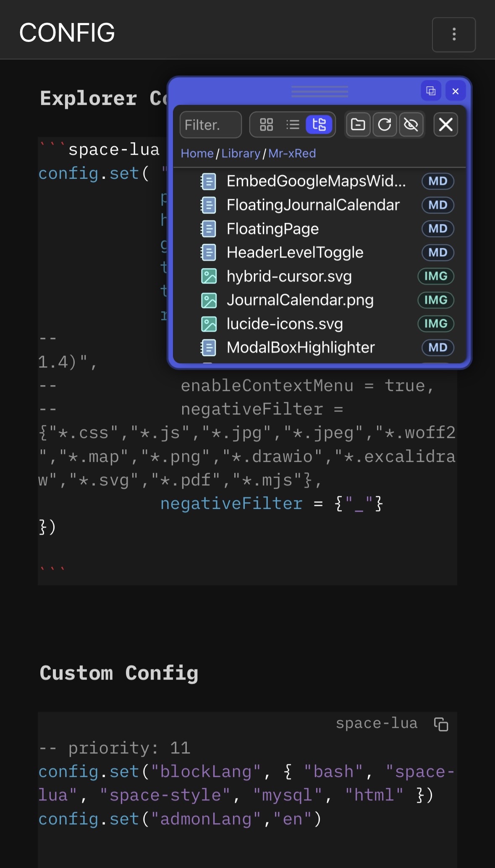Grab the drag handle on floating window

click(320, 91)
